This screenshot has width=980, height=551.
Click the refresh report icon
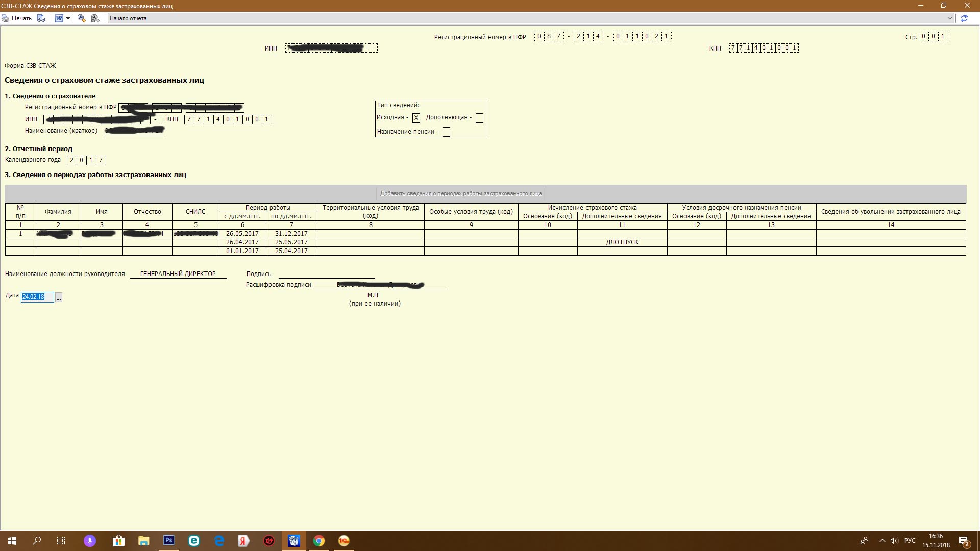point(964,18)
